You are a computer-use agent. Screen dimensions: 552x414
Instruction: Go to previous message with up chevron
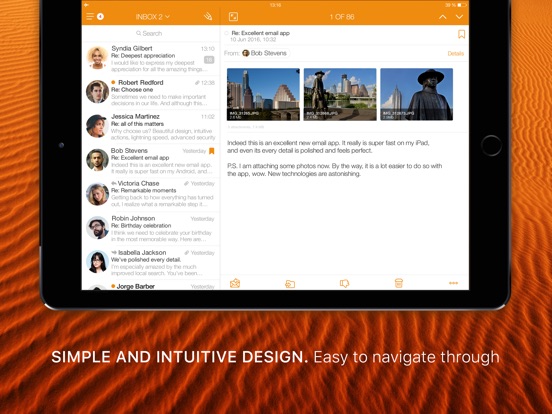[443, 17]
